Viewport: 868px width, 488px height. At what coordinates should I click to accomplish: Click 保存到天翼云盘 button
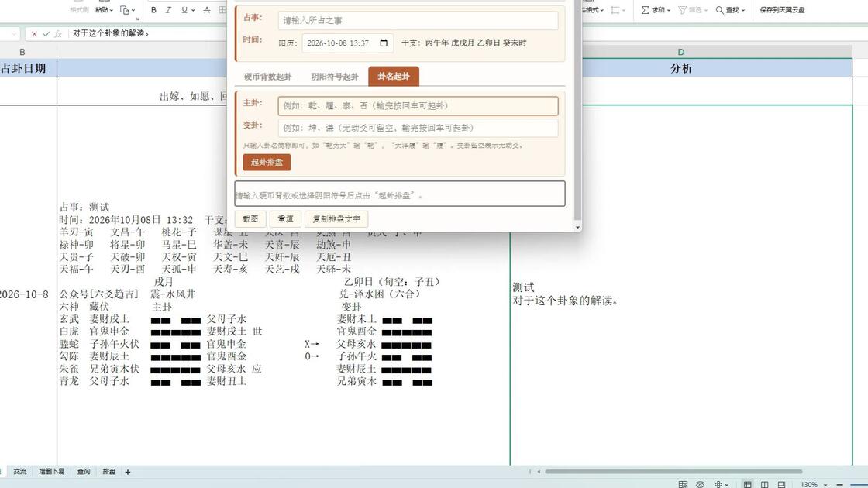tap(782, 10)
